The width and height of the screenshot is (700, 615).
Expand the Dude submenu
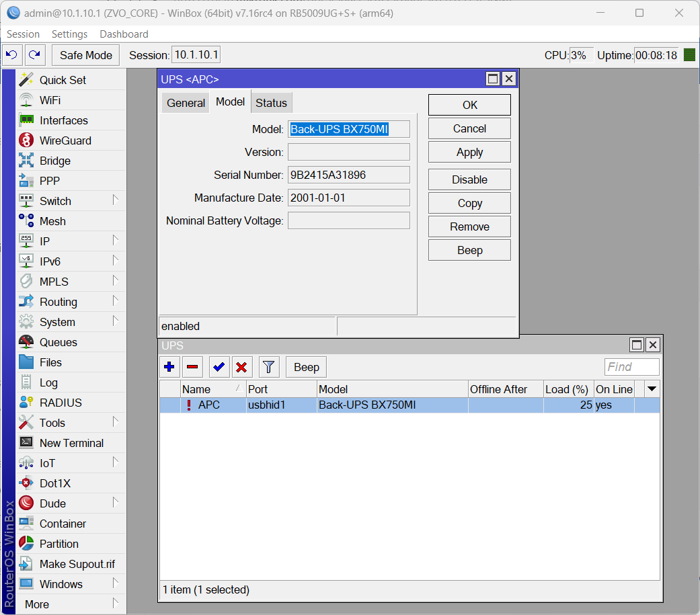click(x=115, y=503)
